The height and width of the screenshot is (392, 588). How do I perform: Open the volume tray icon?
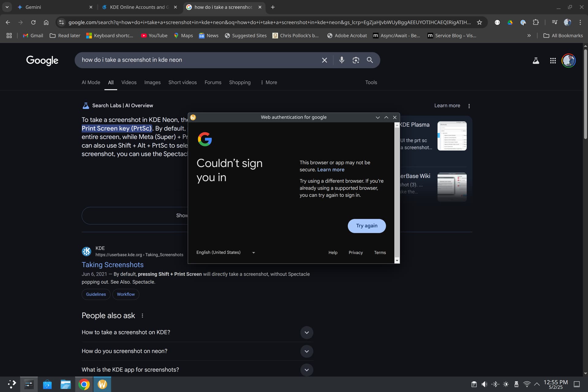(x=484, y=384)
